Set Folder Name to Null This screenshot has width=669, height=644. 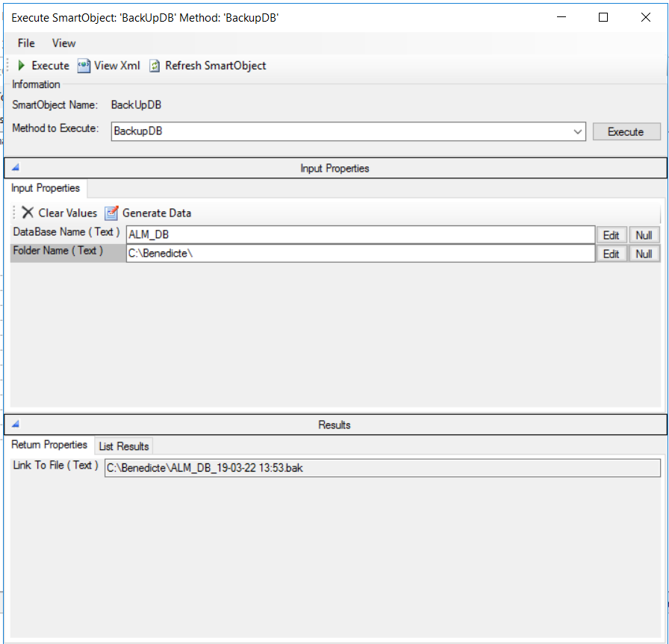click(x=644, y=254)
